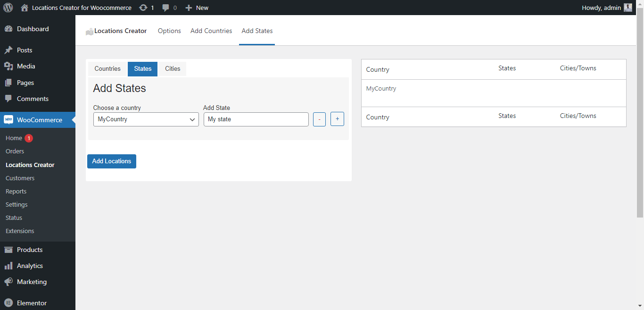Click the Add Locations button
The width and height of the screenshot is (644, 310).
pyautogui.click(x=112, y=161)
